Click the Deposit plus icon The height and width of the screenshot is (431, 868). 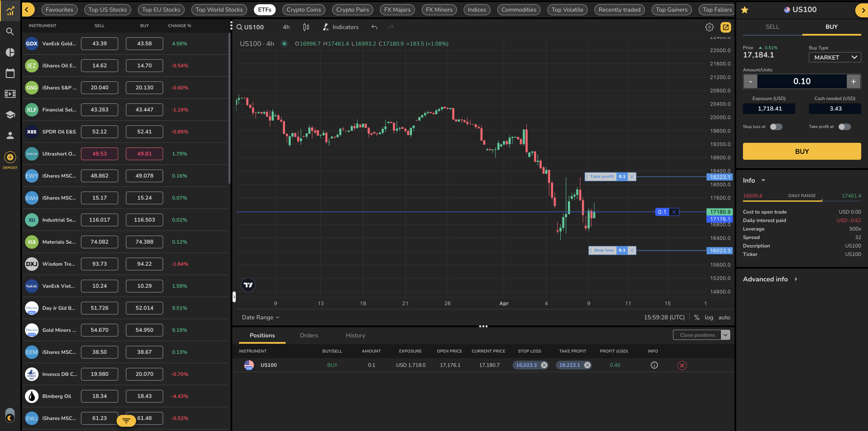(10, 157)
